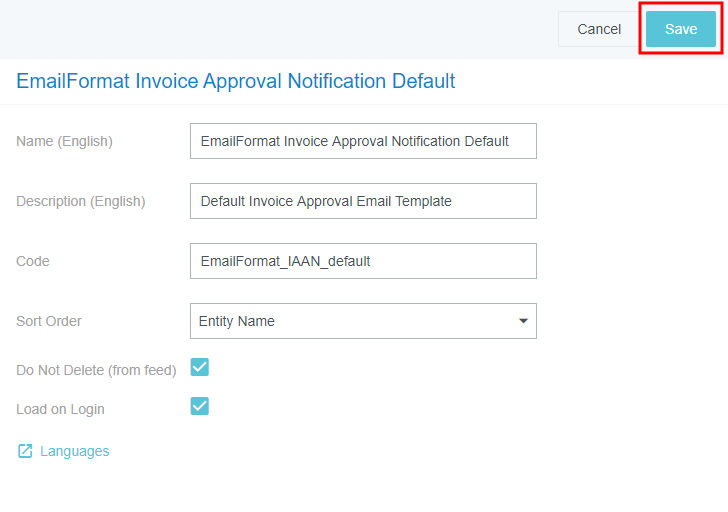Viewport: 728px width, 512px height.
Task: Open the Languages link
Action: click(x=74, y=451)
